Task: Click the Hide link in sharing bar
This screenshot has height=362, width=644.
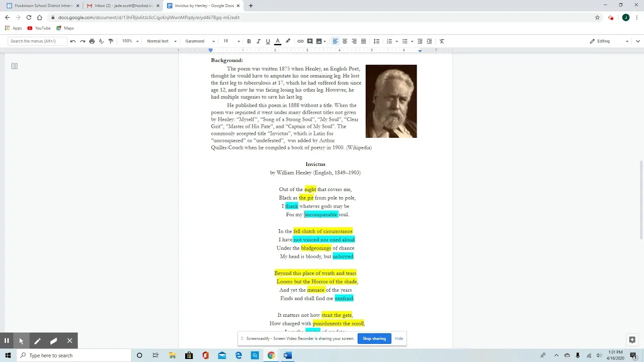Action: pyautogui.click(x=399, y=338)
